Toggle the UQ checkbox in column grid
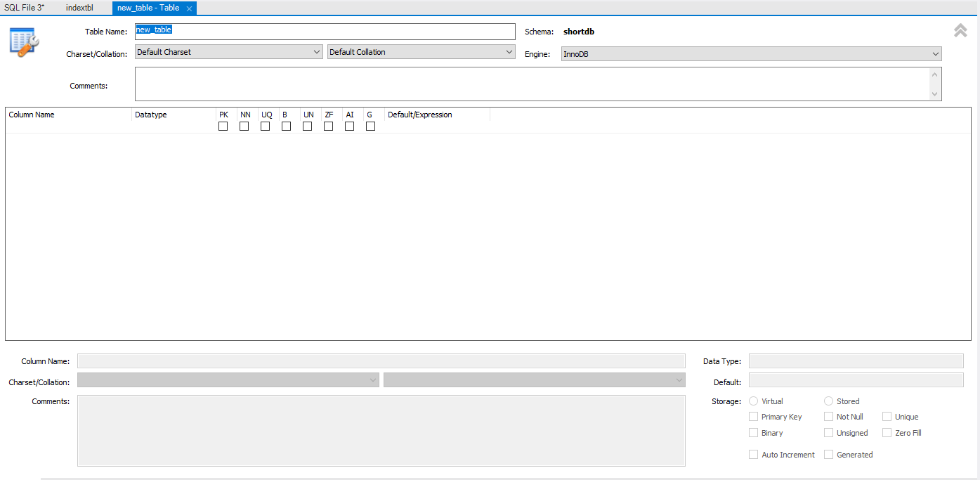The image size is (980, 480). pos(265,127)
